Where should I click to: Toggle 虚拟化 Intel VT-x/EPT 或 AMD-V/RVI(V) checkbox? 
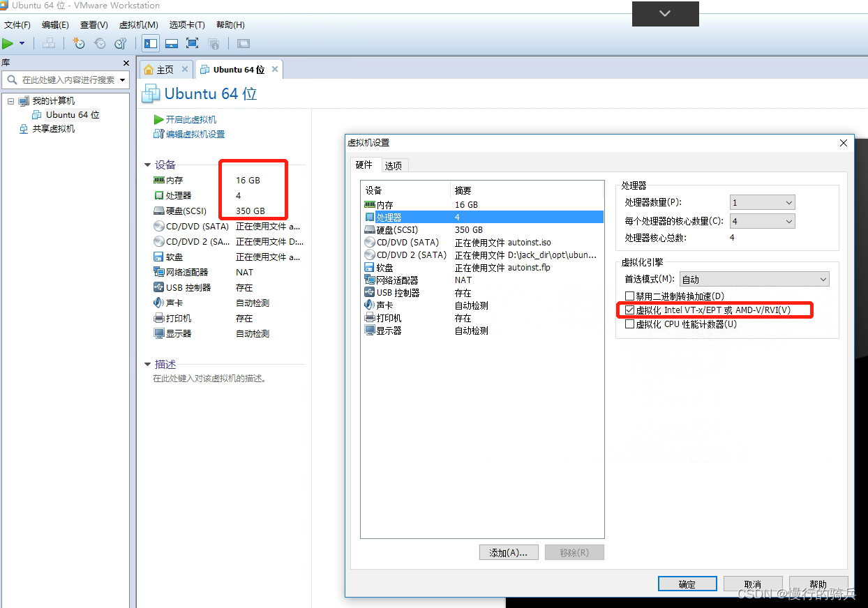coord(630,310)
